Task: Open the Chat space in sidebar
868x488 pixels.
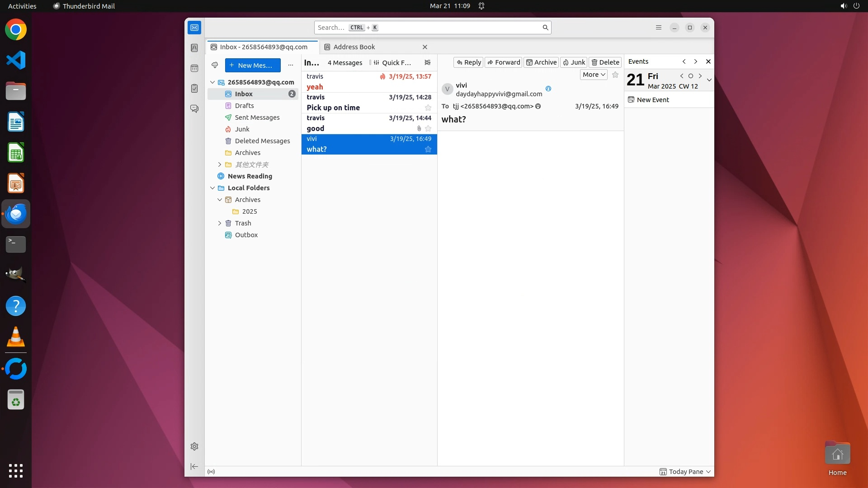Action: [x=194, y=109]
